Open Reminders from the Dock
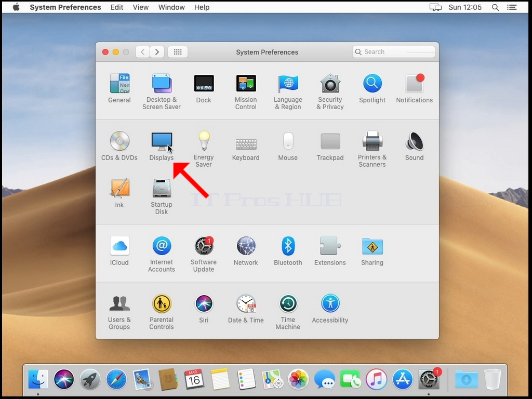The image size is (532, 399). (x=246, y=379)
